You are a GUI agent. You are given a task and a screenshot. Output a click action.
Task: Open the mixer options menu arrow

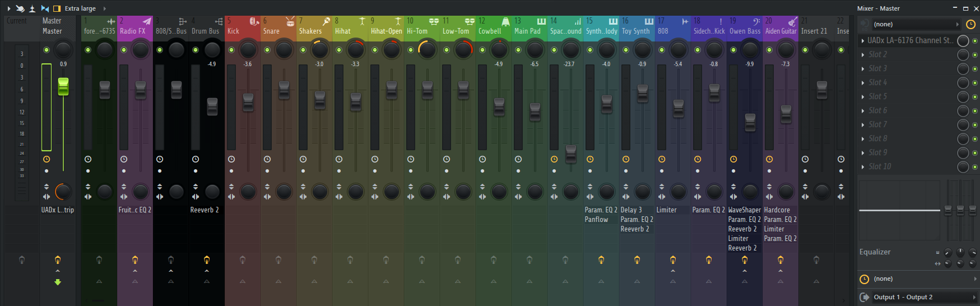coord(8,8)
